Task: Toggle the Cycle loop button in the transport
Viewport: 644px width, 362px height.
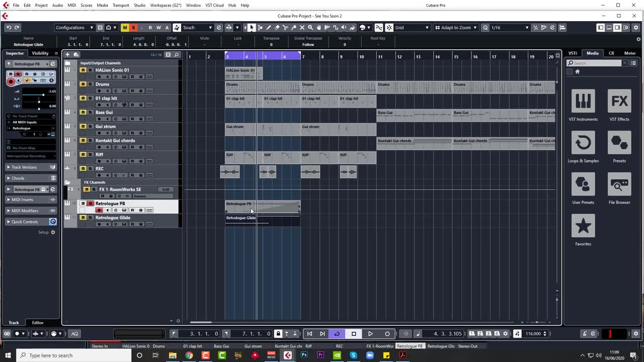Action: [x=337, y=333]
